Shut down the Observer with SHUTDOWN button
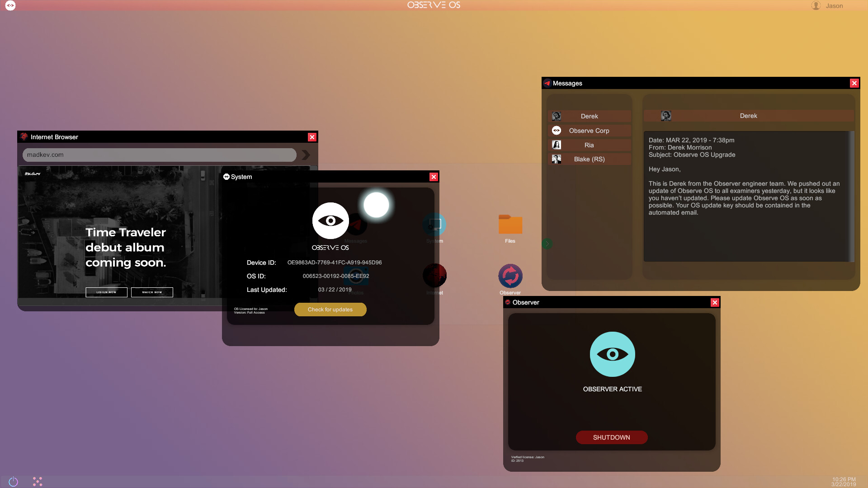868x488 pixels. click(x=611, y=437)
